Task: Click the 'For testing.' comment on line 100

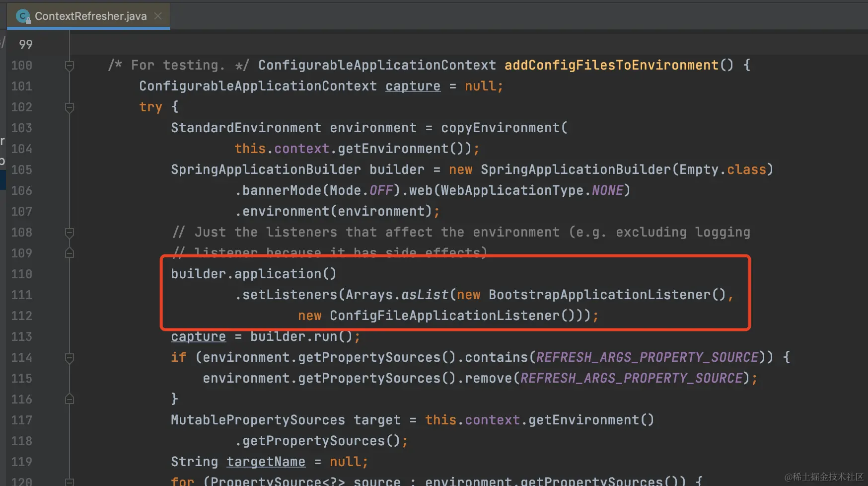Action: (179, 65)
